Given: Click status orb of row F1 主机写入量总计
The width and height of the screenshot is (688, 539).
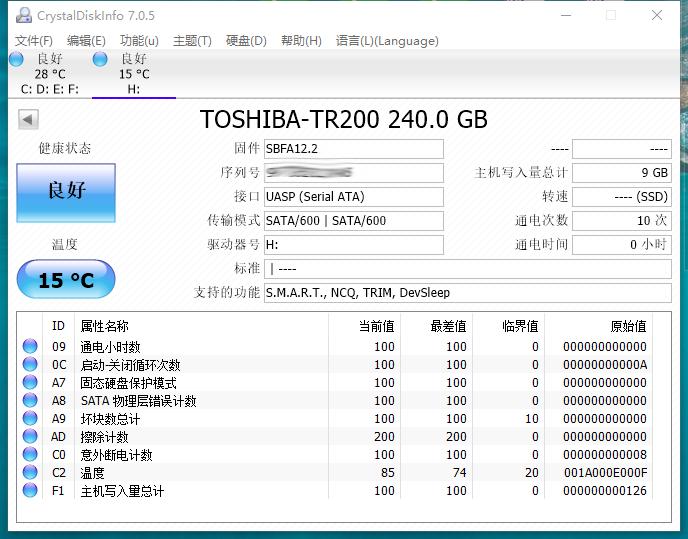Looking at the screenshot, I should (x=30, y=490).
